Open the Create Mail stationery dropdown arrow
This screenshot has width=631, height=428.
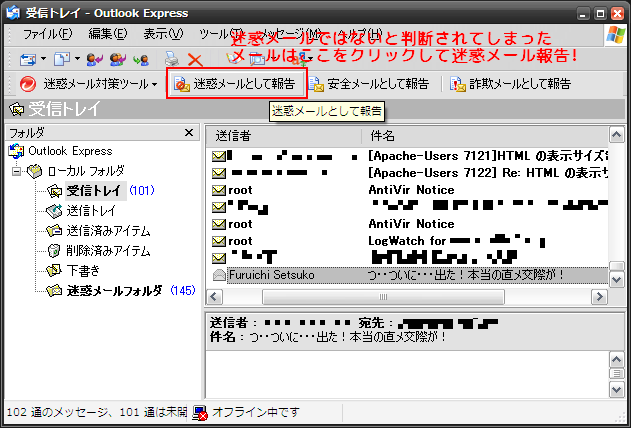76,59
